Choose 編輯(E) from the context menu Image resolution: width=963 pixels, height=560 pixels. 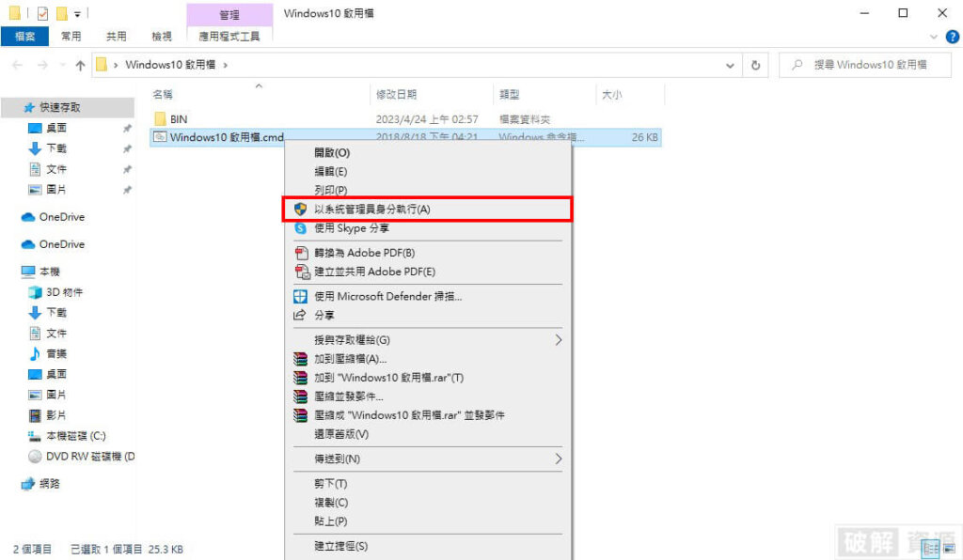click(330, 171)
